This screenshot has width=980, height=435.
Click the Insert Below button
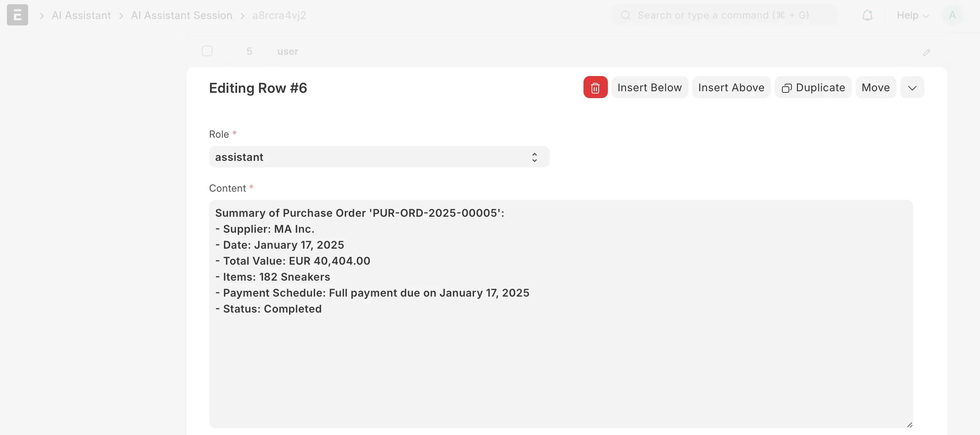649,87
